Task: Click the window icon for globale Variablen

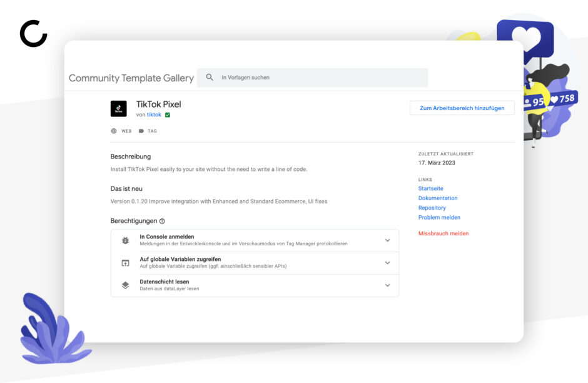Action: pos(126,263)
